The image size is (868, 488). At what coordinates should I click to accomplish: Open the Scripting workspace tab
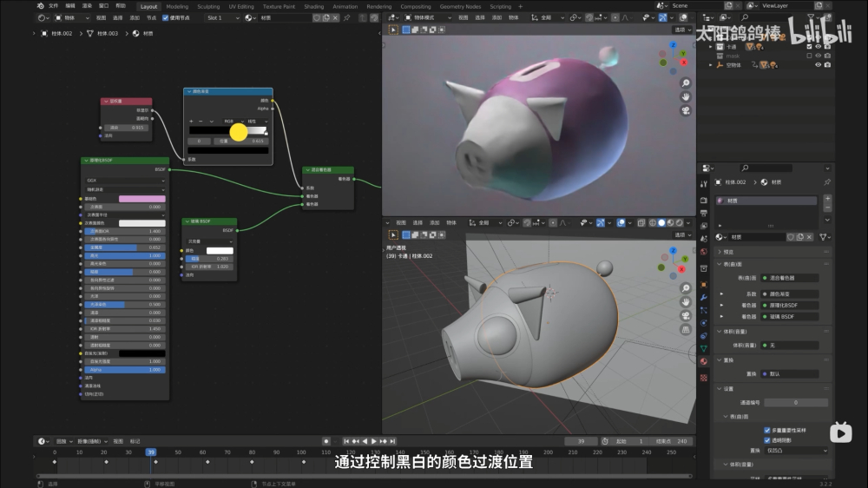pyautogui.click(x=501, y=7)
